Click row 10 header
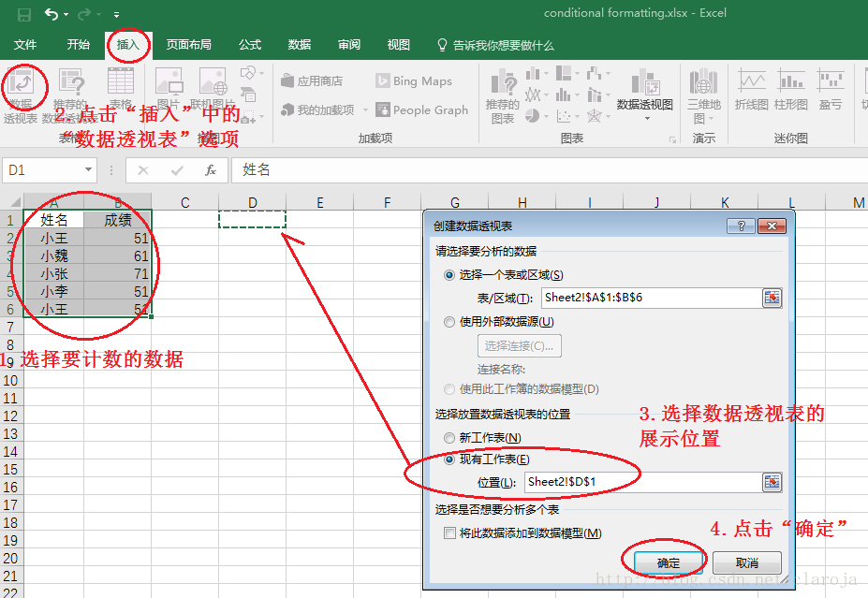The image size is (868, 598). coord(10,381)
